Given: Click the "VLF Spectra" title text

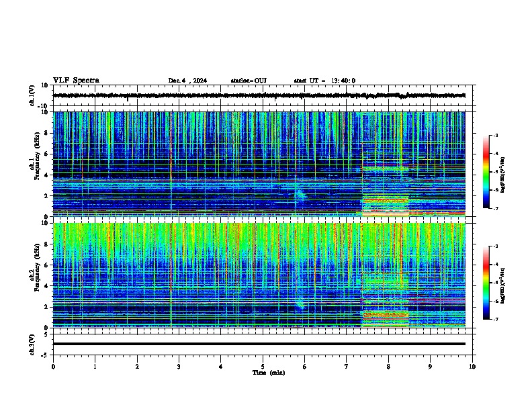Looking at the screenshot, I should click(x=76, y=81).
